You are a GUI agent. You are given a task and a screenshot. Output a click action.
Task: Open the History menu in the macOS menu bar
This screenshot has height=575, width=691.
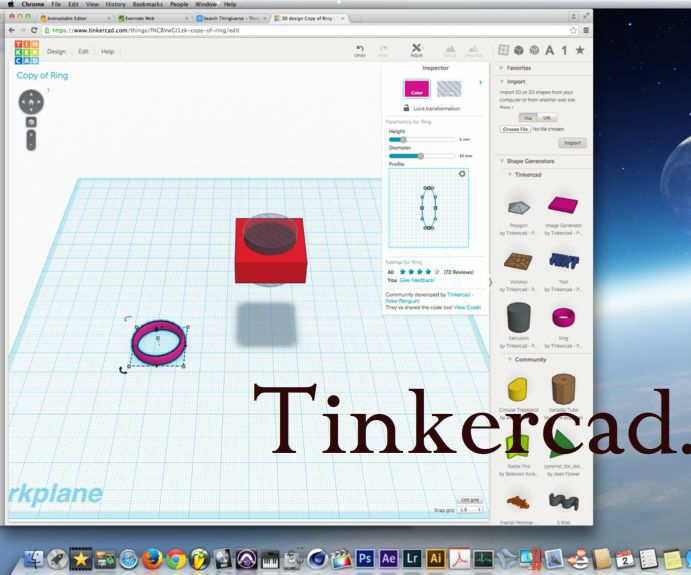(x=115, y=4)
